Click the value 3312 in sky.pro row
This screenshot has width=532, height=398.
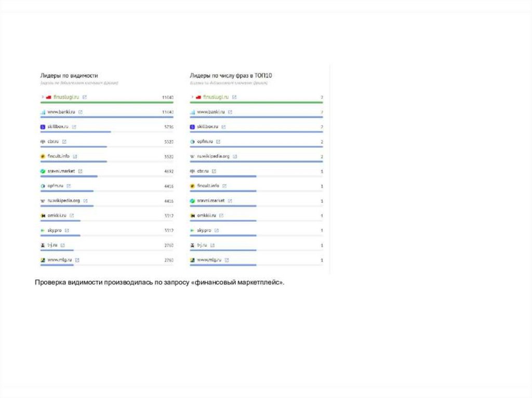click(x=169, y=230)
